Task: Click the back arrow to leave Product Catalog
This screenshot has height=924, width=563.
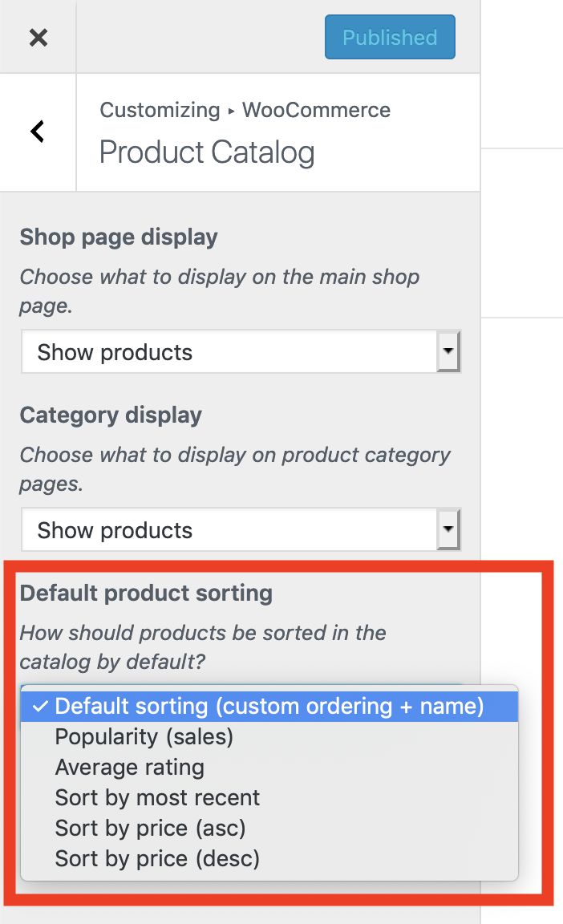Action: click(36, 131)
